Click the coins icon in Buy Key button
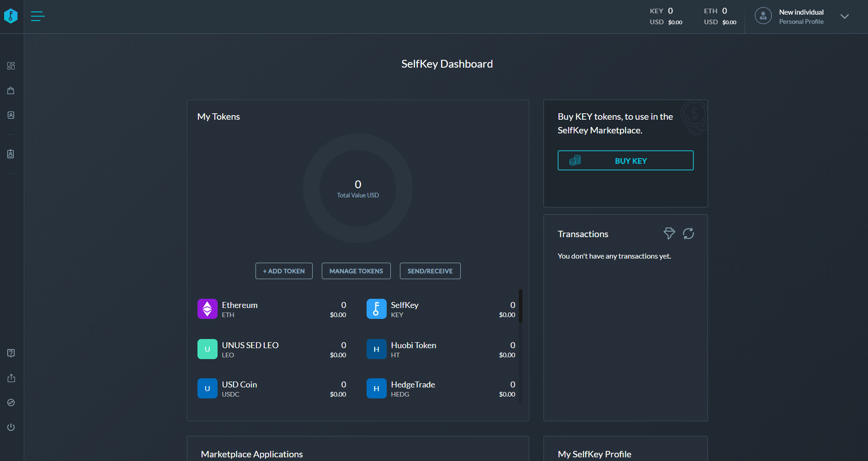This screenshot has height=461, width=868. (575, 160)
